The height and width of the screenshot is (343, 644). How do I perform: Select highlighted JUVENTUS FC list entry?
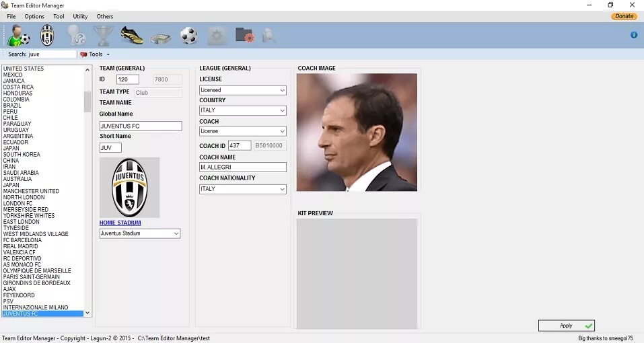42,313
